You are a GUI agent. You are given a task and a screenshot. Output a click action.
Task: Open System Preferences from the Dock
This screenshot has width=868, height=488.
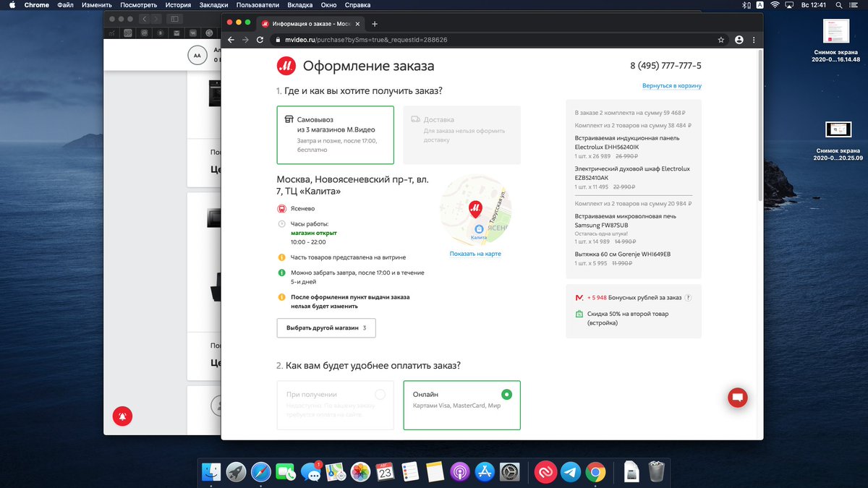coord(509,472)
